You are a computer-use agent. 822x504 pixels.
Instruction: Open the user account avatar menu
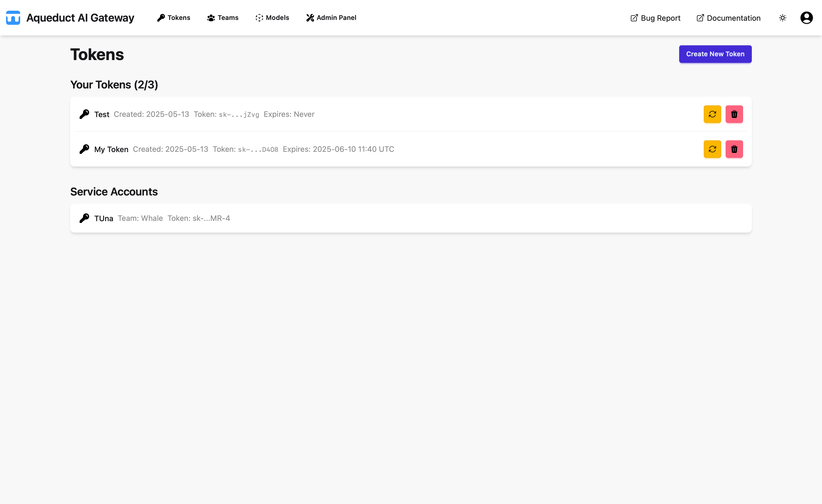click(x=806, y=18)
